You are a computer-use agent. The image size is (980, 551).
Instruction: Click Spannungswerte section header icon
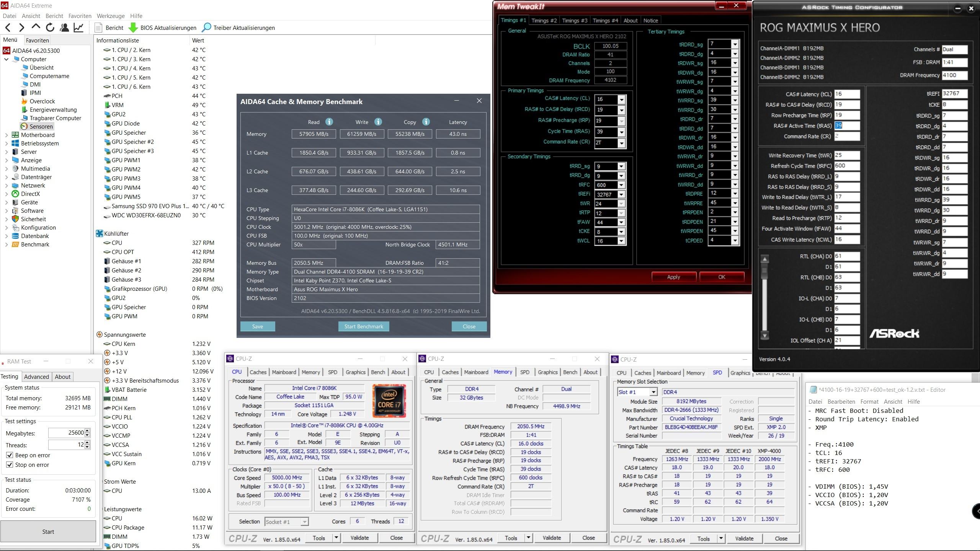pyautogui.click(x=99, y=334)
